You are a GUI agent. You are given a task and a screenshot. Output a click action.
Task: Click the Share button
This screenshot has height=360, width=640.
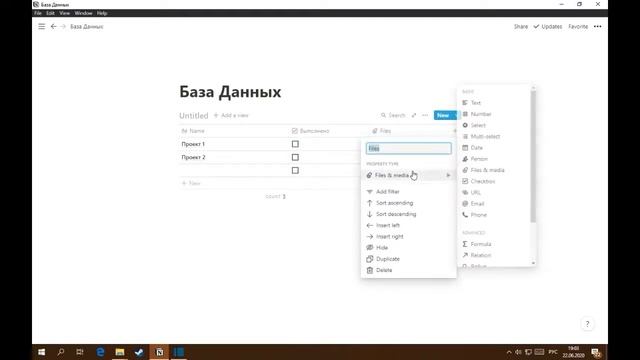(x=521, y=27)
